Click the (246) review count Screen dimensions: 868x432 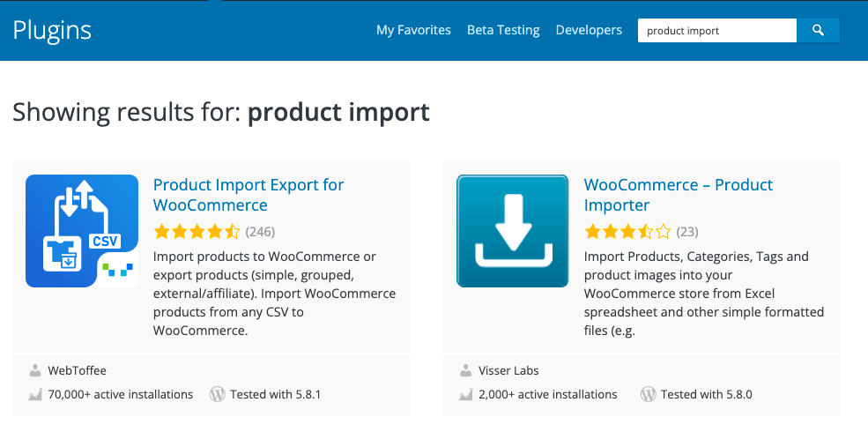pyautogui.click(x=260, y=232)
